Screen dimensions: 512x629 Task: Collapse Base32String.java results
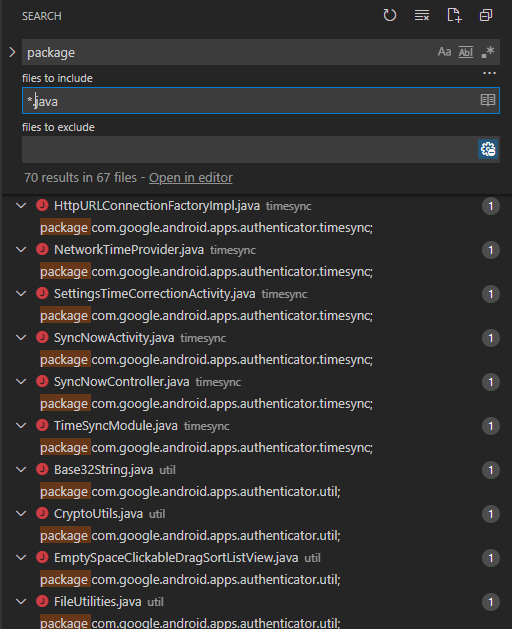[21, 470]
